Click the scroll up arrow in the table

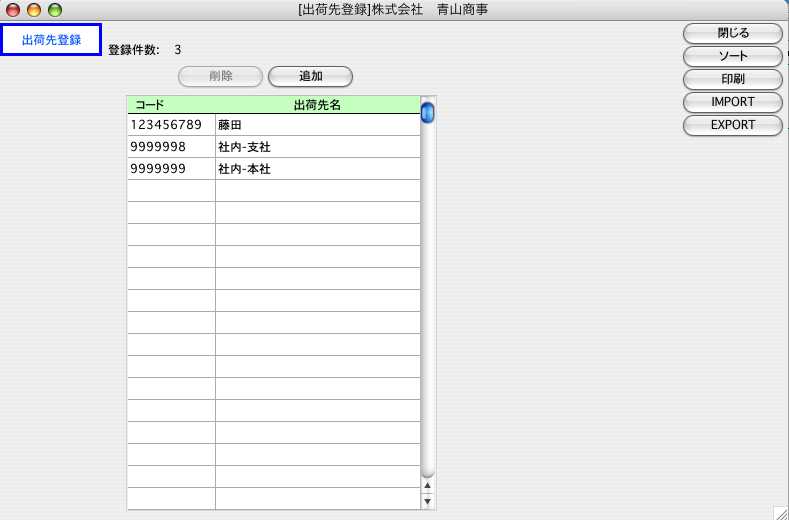tap(428, 485)
